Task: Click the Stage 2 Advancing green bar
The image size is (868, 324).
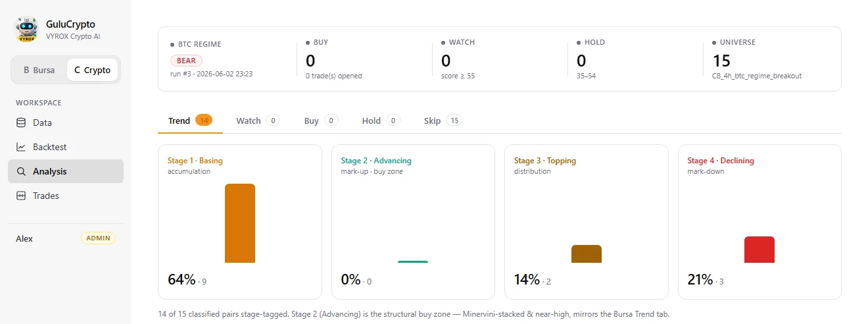Action: pyautogui.click(x=413, y=261)
